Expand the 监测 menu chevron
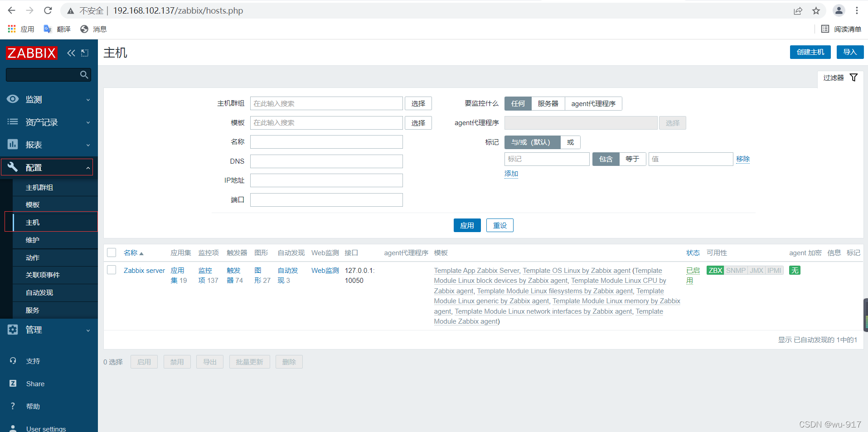Viewport: 868px width, 432px height. click(88, 100)
